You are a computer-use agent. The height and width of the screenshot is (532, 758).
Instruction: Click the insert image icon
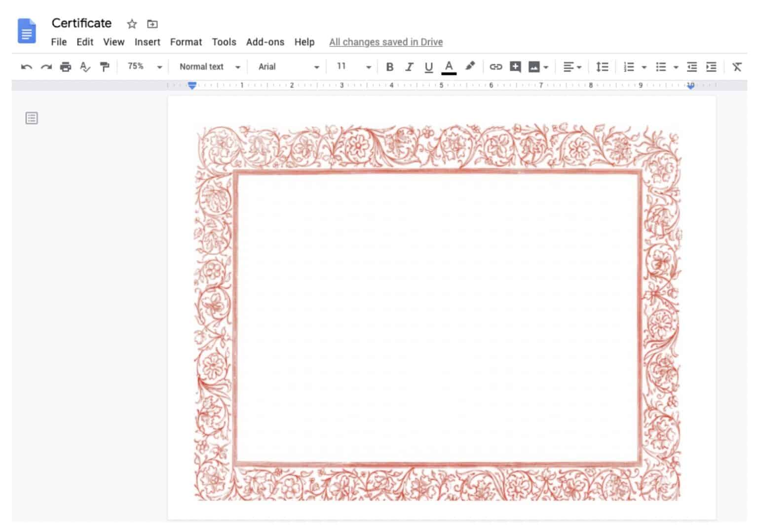[x=534, y=67]
